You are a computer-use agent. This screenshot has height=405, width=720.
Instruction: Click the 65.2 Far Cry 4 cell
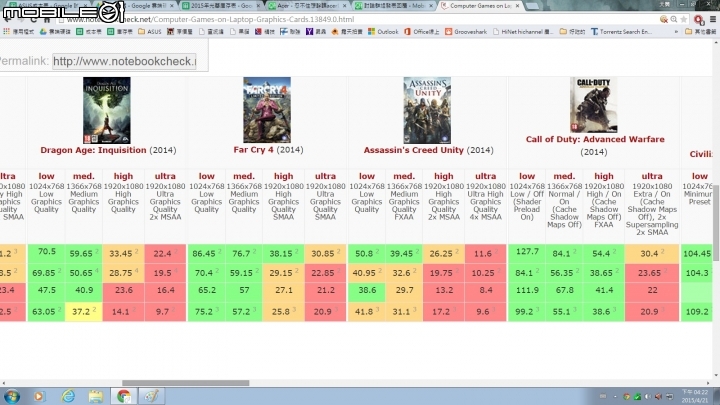point(207,291)
